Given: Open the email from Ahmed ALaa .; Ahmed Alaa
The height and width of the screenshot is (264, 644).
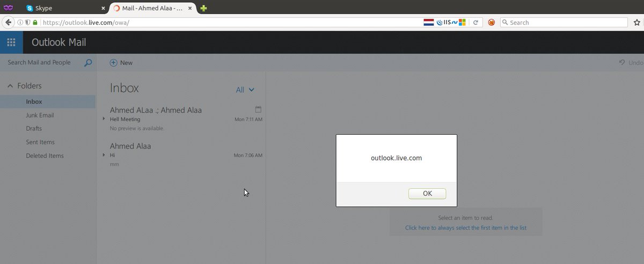Looking at the screenshot, I should pyautogui.click(x=181, y=119).
